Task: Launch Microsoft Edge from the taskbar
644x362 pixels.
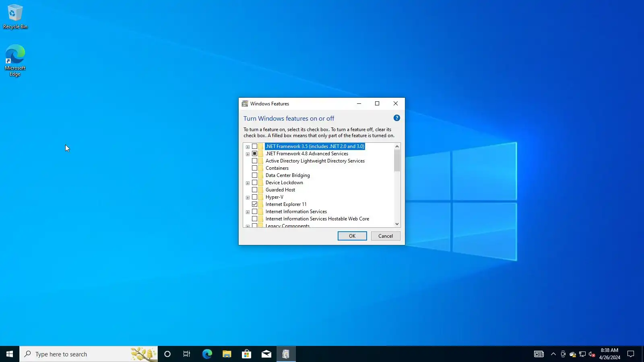Action: click(x=207, y=354)
